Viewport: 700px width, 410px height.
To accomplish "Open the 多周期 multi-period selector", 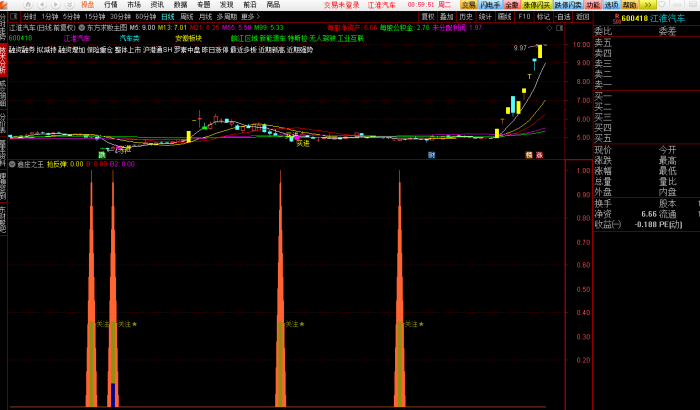I will point(226,17).
